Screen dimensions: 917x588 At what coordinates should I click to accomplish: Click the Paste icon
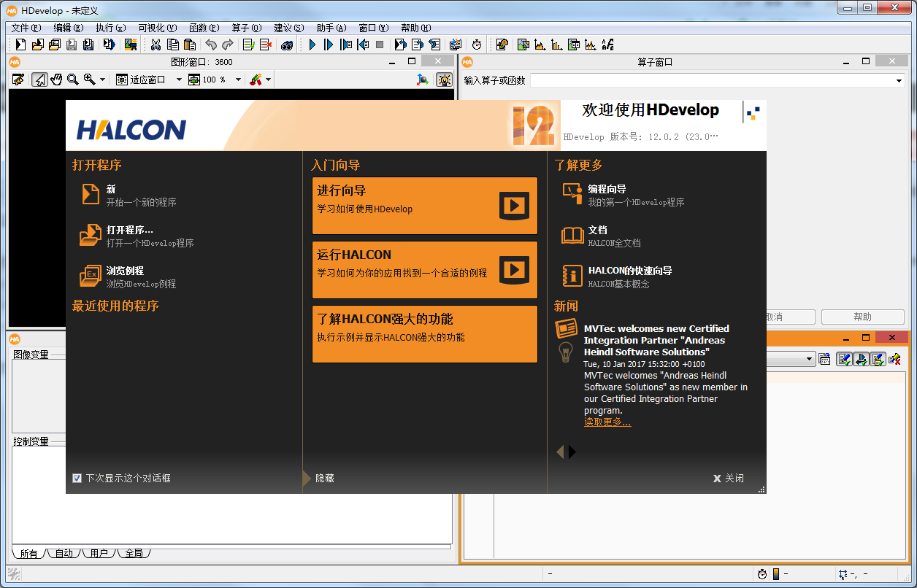(x=191, y=44)
